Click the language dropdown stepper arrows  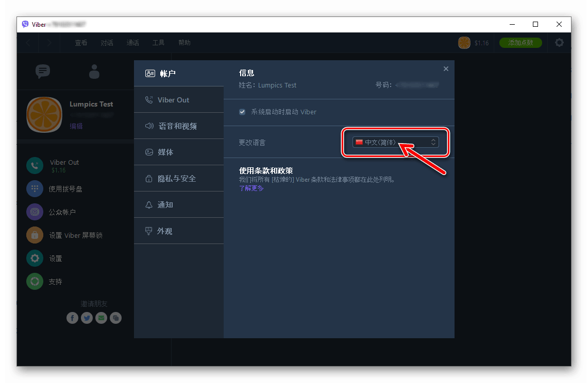coord(433,143)
